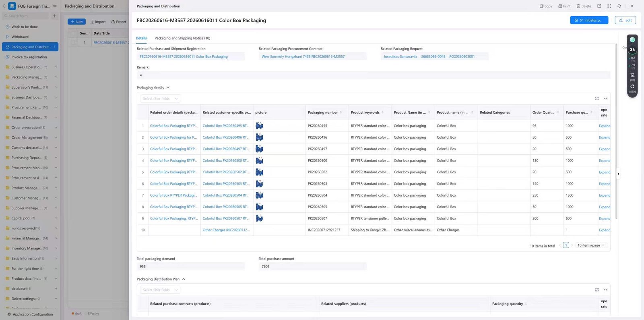The image size is (644, 320).
Task: Click page 1 pagination button
Action: tap(566, 245)
